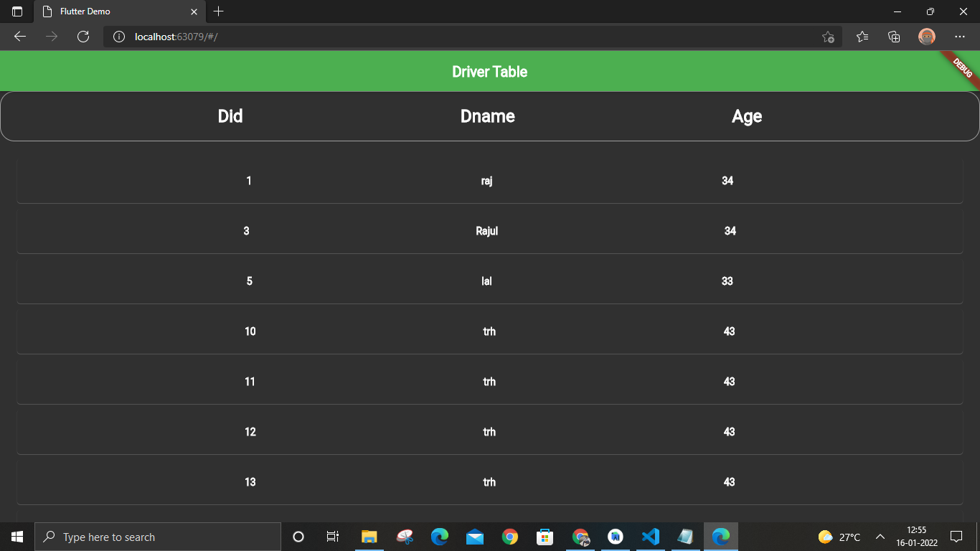Open the Mail app on taskbar
980x551 pixels.
coord(475,537)
